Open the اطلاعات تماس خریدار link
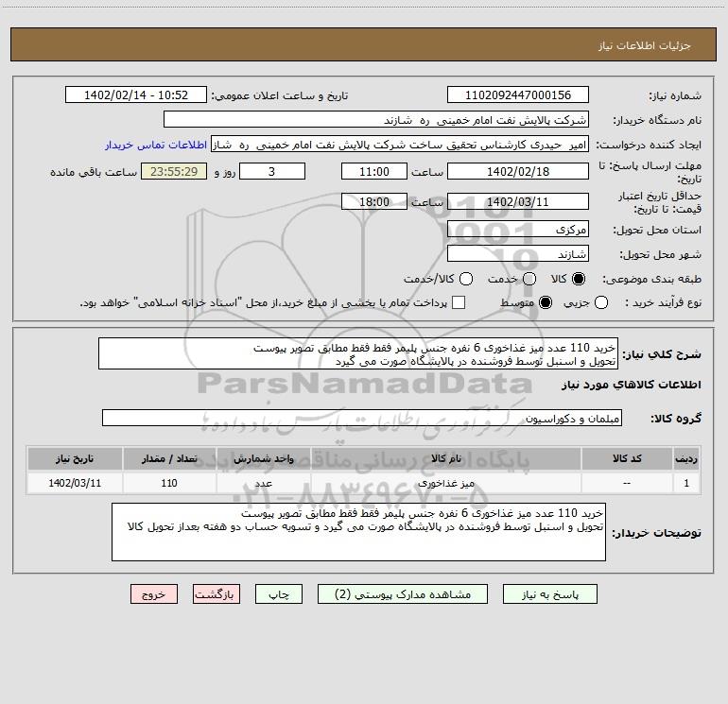 point(156,145)
